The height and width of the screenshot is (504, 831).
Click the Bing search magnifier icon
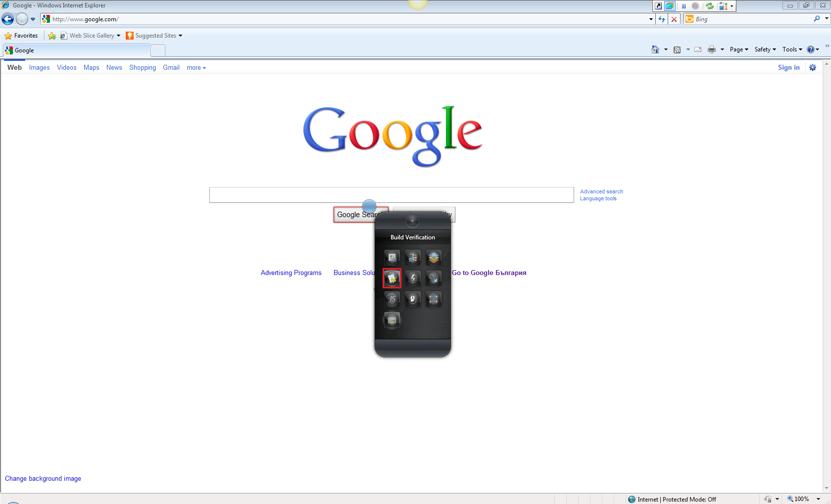[x=817, y=19]
